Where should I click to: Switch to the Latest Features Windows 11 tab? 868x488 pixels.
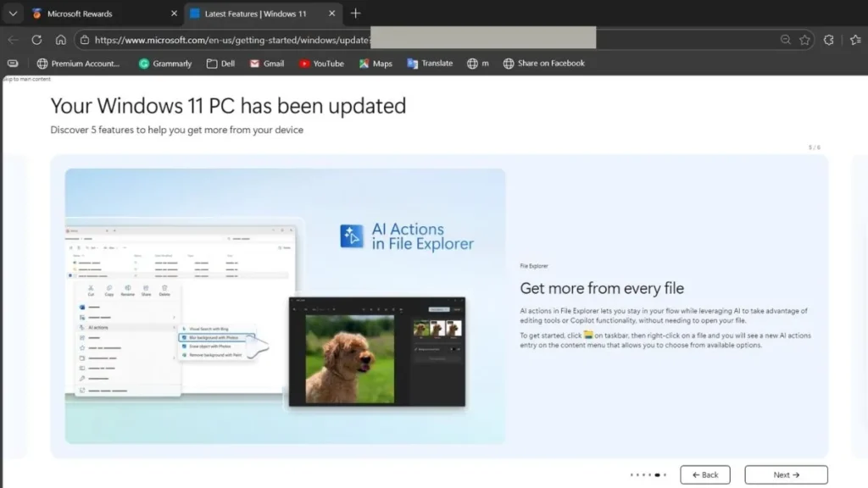point(254,13)
